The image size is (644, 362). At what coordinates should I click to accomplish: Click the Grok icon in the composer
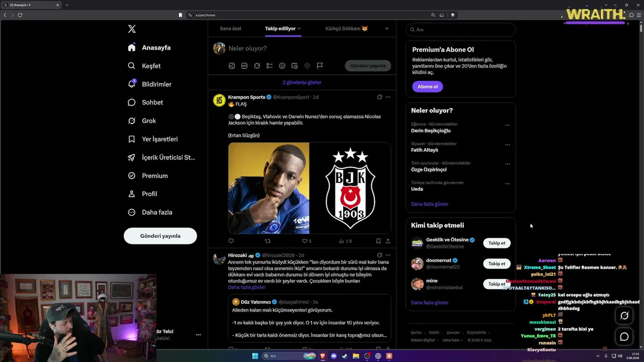(x=257, y=66)
